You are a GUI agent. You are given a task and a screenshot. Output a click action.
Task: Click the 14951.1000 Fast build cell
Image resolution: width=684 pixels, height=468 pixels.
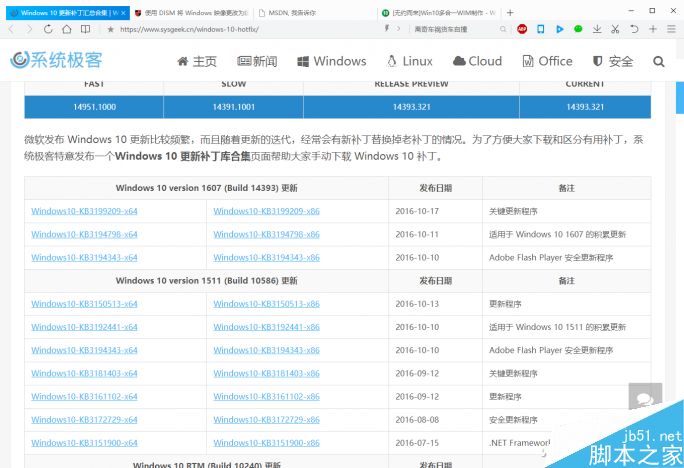click(94, 107)
